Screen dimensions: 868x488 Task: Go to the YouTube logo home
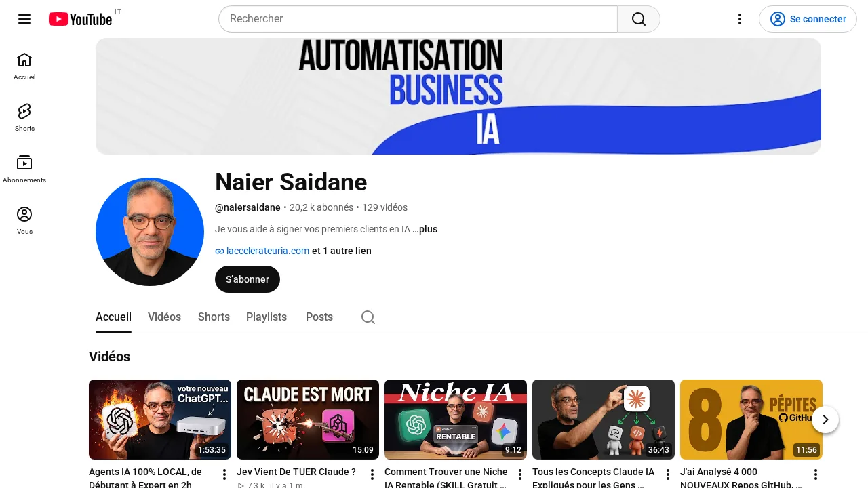[x=80, y=19]
